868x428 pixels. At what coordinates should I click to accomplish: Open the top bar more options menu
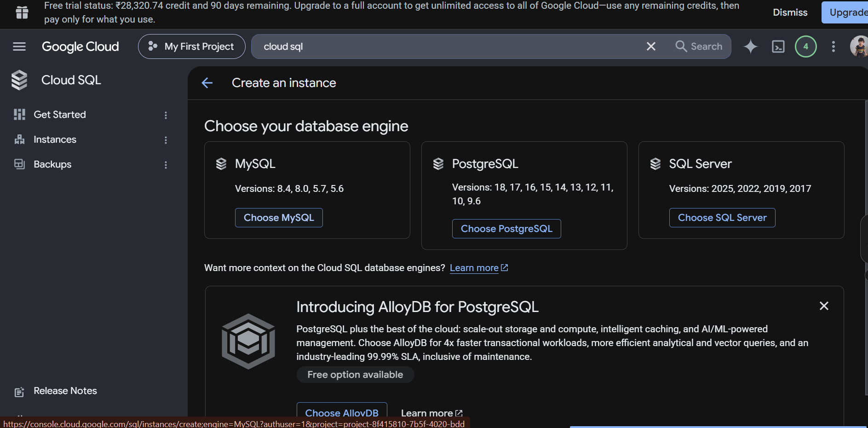coord(833,46)
